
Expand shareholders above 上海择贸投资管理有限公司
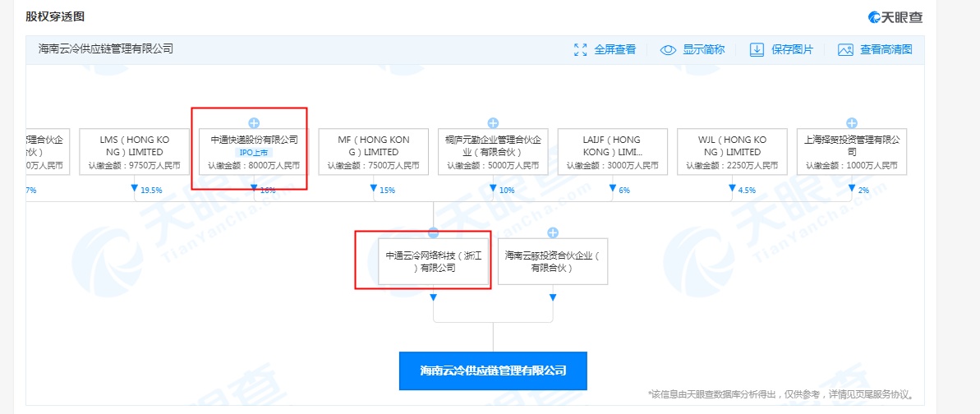(852, 122)
